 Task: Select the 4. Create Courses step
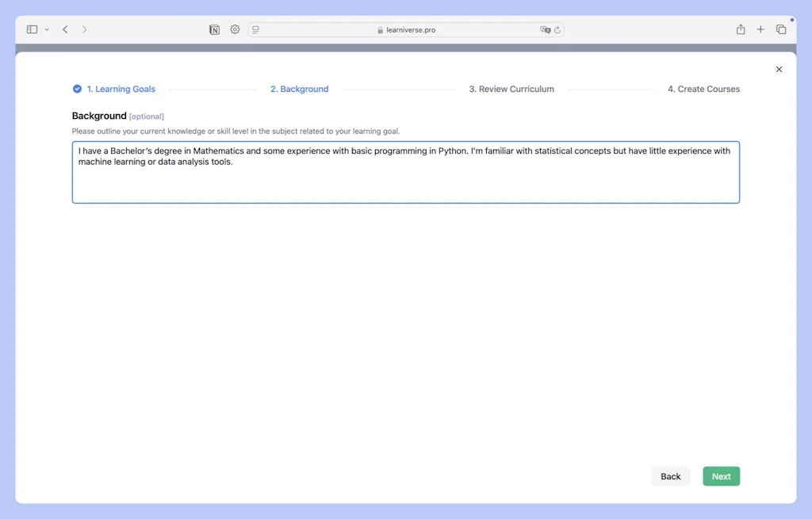click(x=703, y=89)
